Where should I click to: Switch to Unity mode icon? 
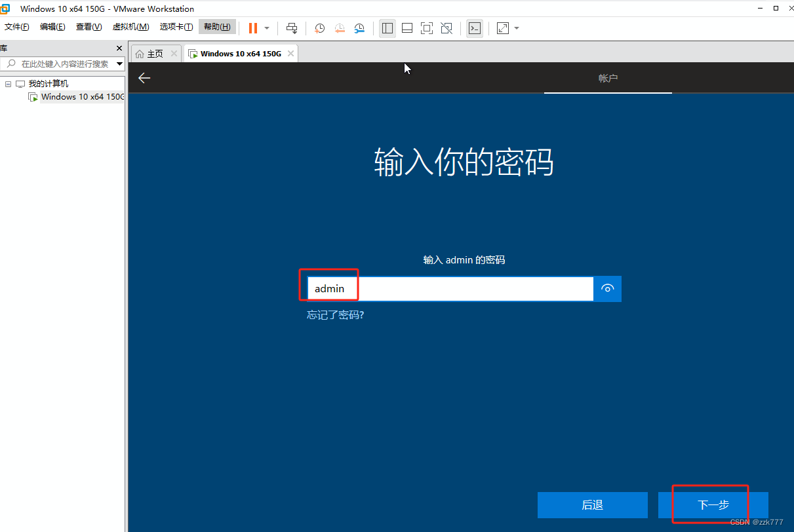[447, 28]
